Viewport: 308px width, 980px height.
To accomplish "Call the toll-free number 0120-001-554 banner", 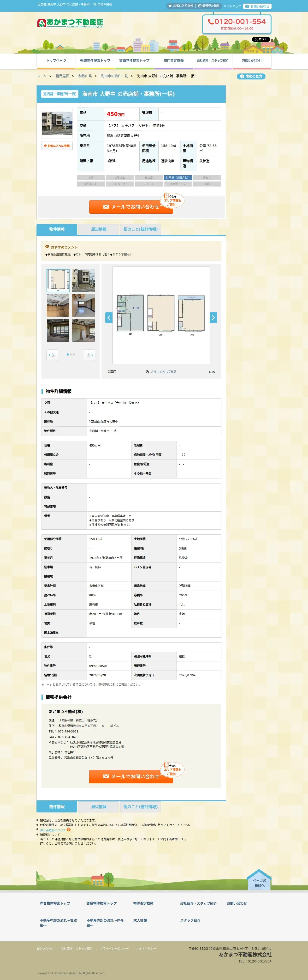I will point(237,24).
